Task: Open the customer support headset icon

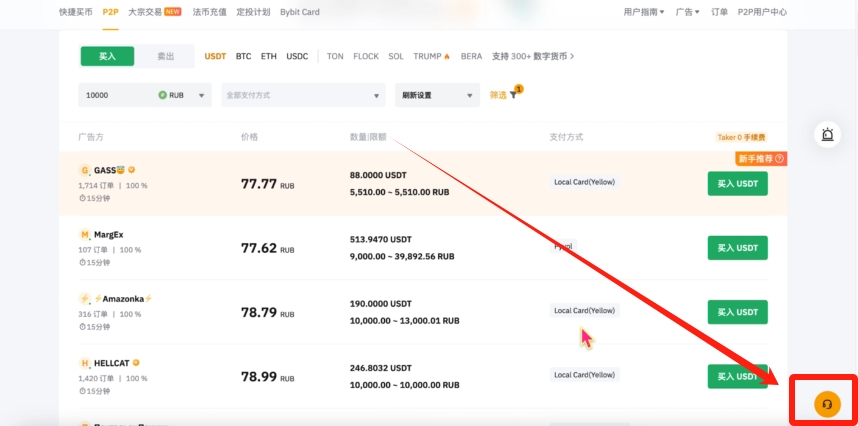Action: coord(827,404)
